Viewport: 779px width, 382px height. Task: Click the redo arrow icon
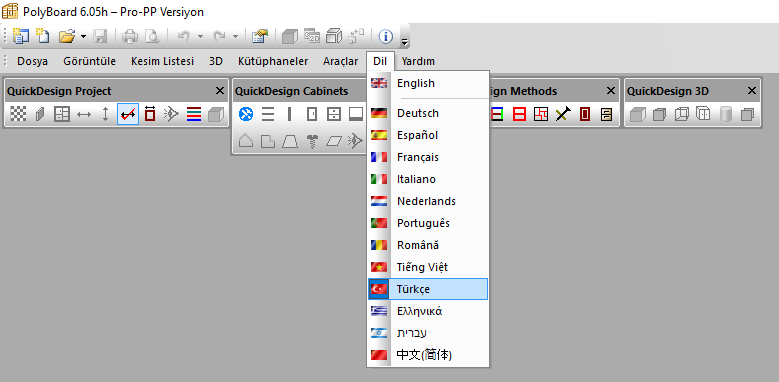tap(219, 36)
